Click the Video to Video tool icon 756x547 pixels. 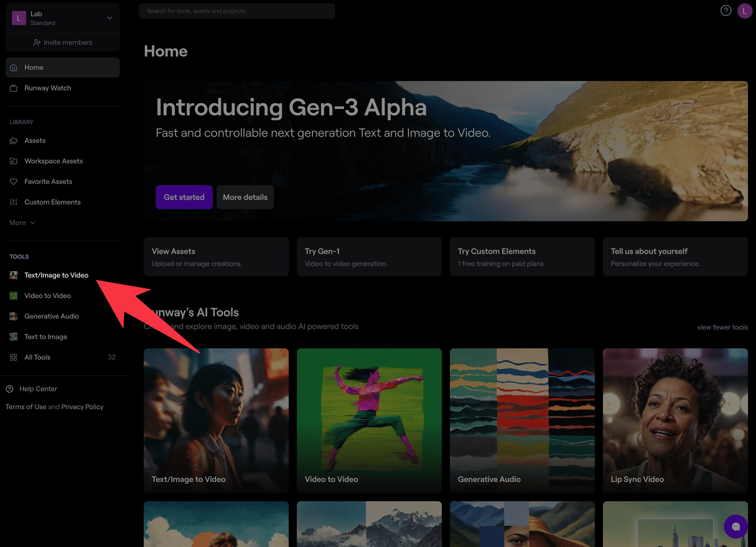(14, 296)
